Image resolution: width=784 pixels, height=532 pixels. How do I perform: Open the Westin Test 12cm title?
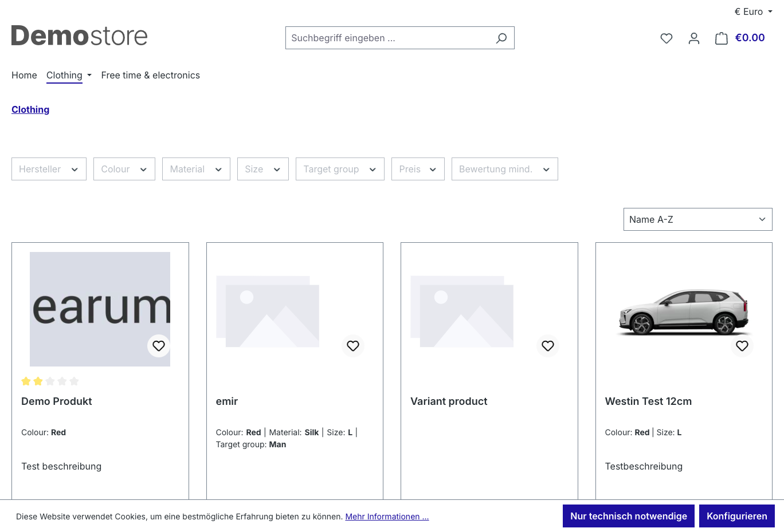click(x=648, y=401)
